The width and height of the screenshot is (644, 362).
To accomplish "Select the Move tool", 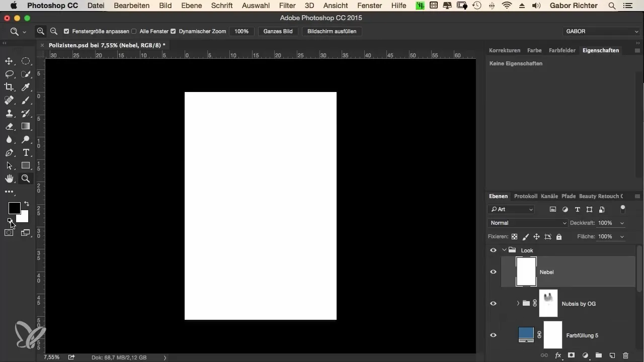I will tap(9, 61).
